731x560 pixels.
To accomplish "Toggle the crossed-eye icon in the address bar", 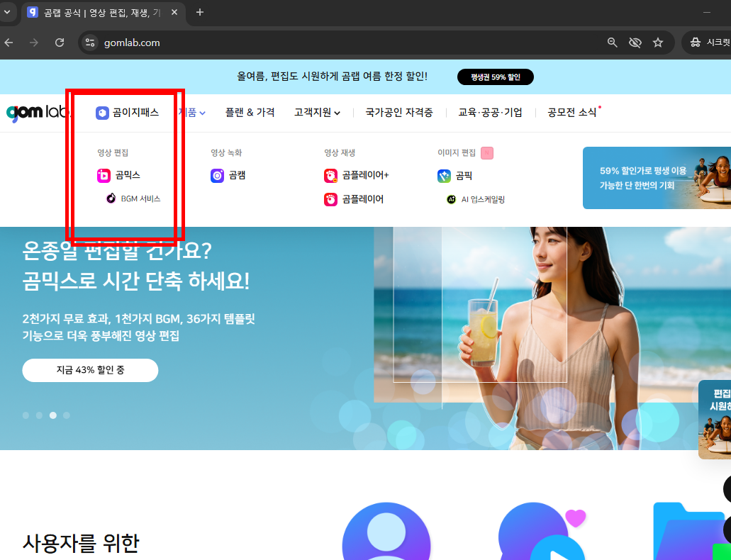I will [635, 43].
